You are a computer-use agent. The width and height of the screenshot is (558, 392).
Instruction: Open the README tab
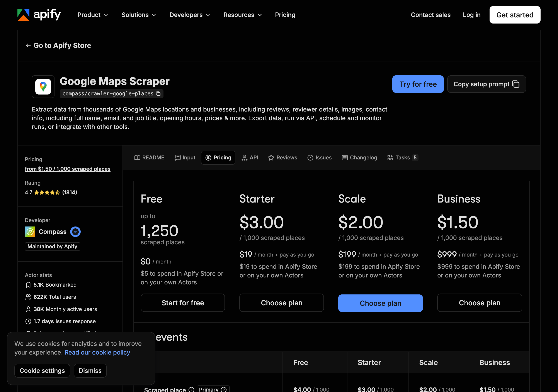click(x=149, y=158)
